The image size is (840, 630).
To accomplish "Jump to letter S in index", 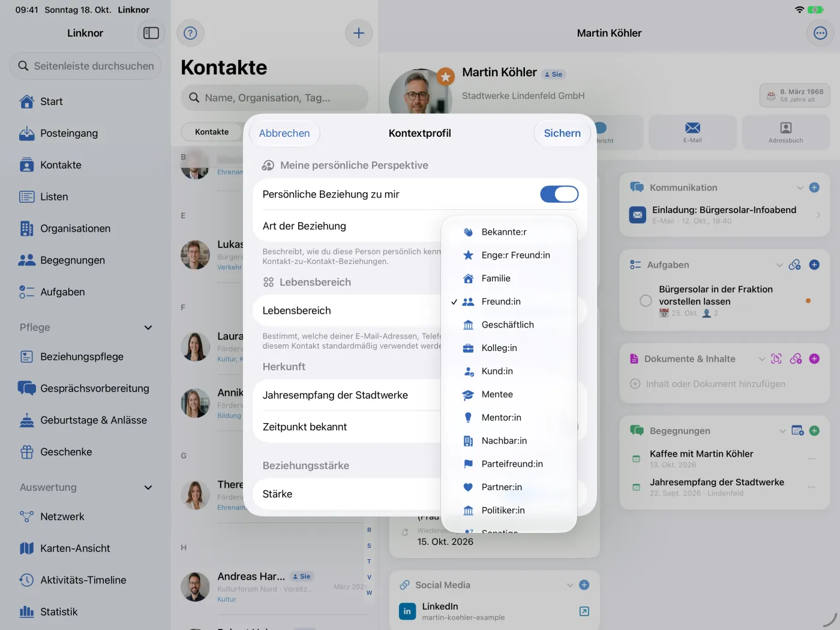I will (x=369, y=546).
